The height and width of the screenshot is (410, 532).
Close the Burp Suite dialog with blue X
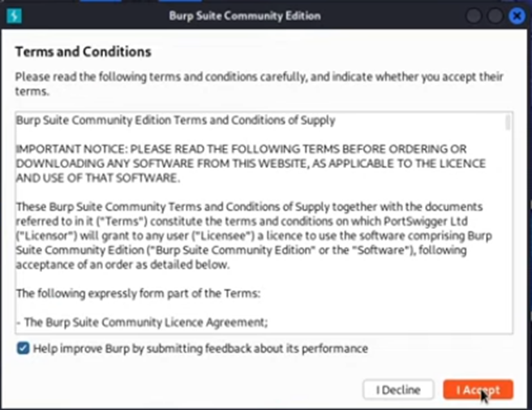(x=517, y=15)
